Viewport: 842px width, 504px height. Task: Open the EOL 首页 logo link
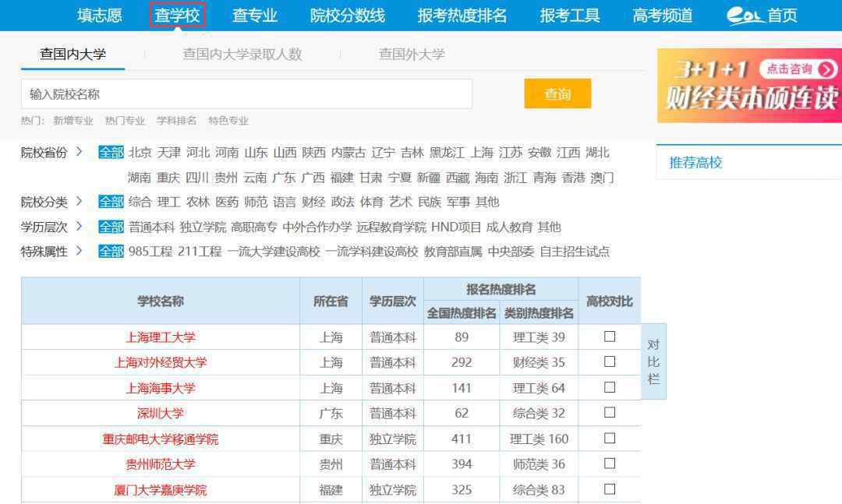click(x=762, y=15)
